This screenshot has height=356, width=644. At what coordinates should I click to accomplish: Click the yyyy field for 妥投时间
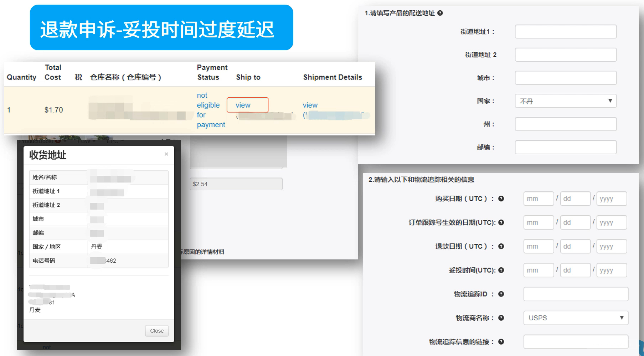tap(612, 270)
